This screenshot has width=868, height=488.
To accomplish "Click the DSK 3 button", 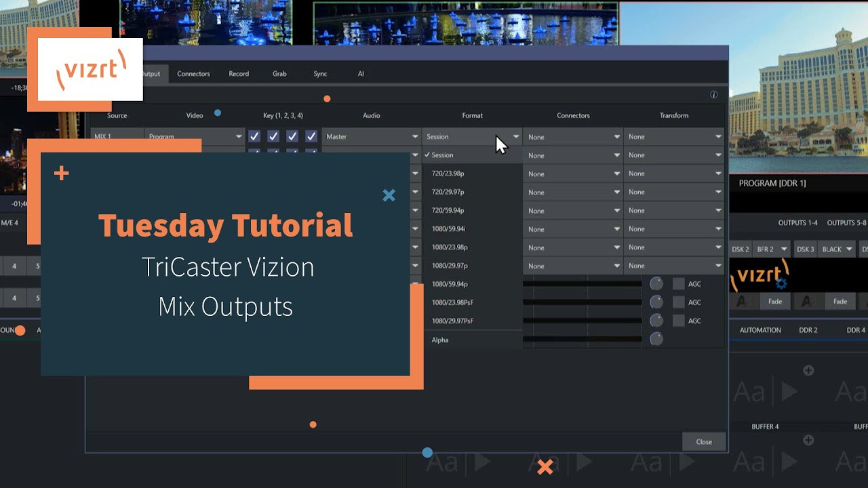I will [x=805, y=249].
